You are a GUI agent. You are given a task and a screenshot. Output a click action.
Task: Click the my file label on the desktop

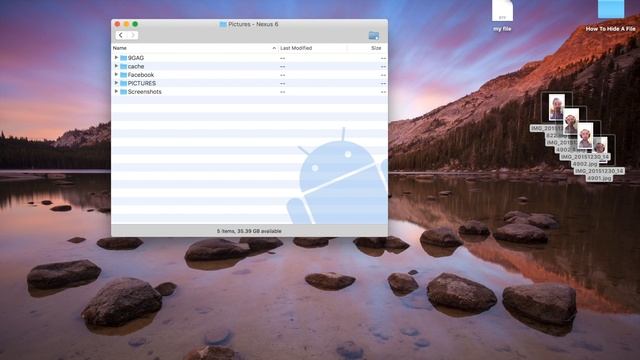502,29
